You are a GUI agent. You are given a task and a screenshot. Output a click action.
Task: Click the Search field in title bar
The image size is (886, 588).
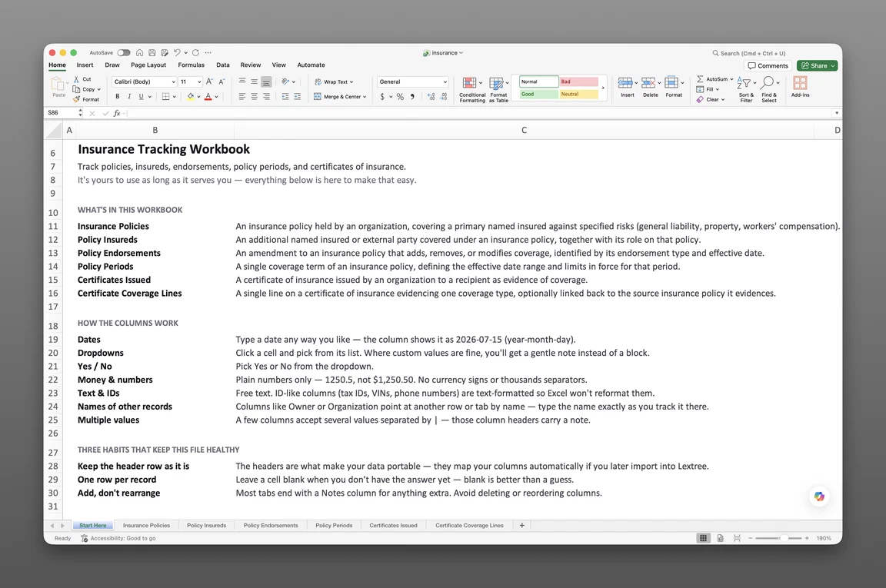[748, 53]
